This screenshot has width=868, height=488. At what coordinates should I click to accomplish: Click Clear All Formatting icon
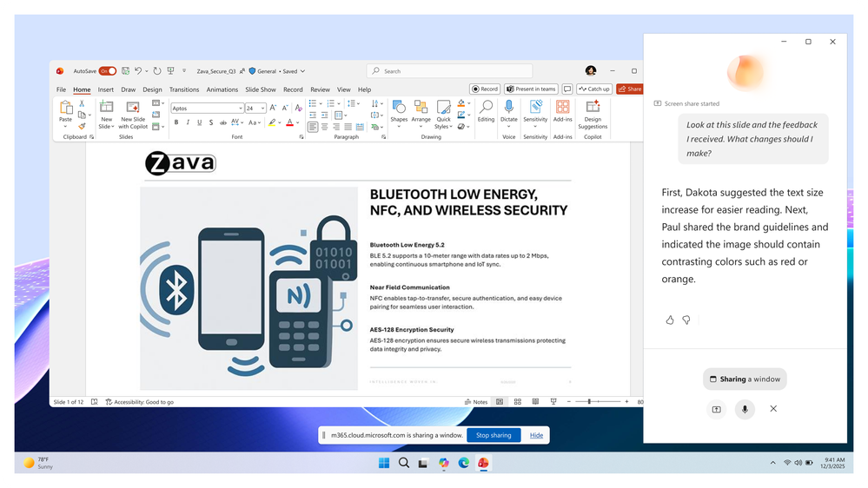(x=298, y=108)
